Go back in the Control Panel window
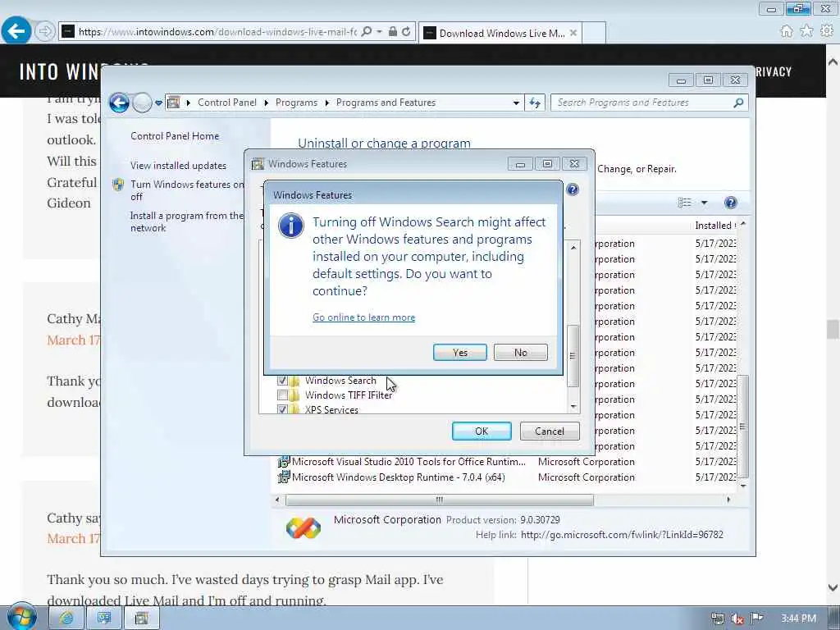 [119, 103]
